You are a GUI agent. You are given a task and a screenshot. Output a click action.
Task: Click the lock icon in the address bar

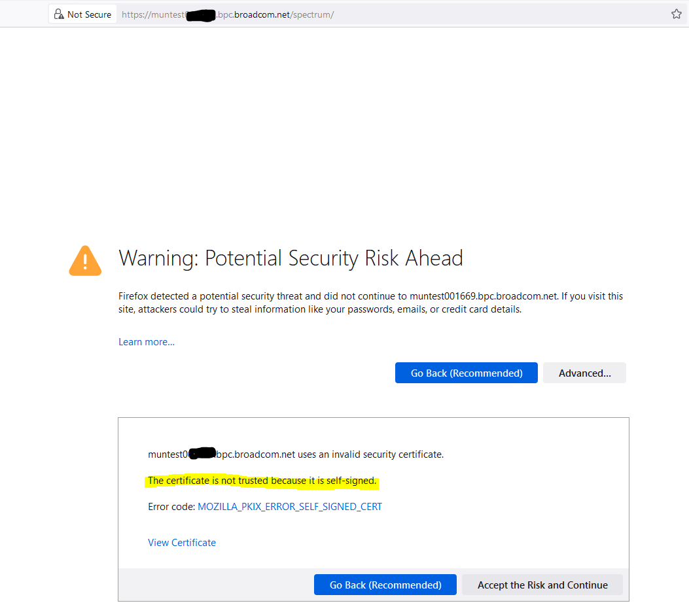point(59,14)
